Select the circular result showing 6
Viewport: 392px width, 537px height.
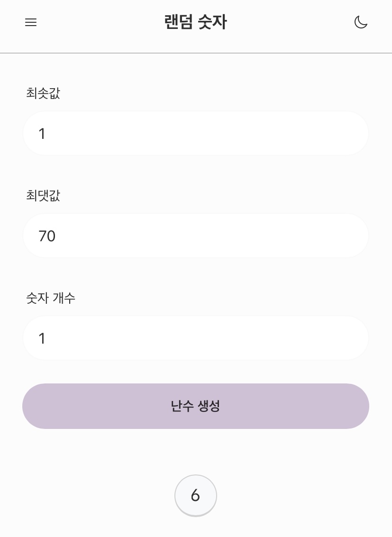tap(195, 495)
